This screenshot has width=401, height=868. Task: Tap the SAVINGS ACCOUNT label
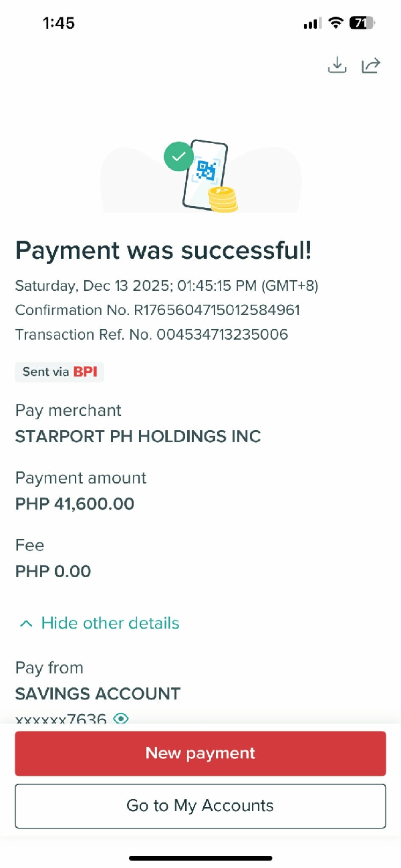tap(98, 693)
